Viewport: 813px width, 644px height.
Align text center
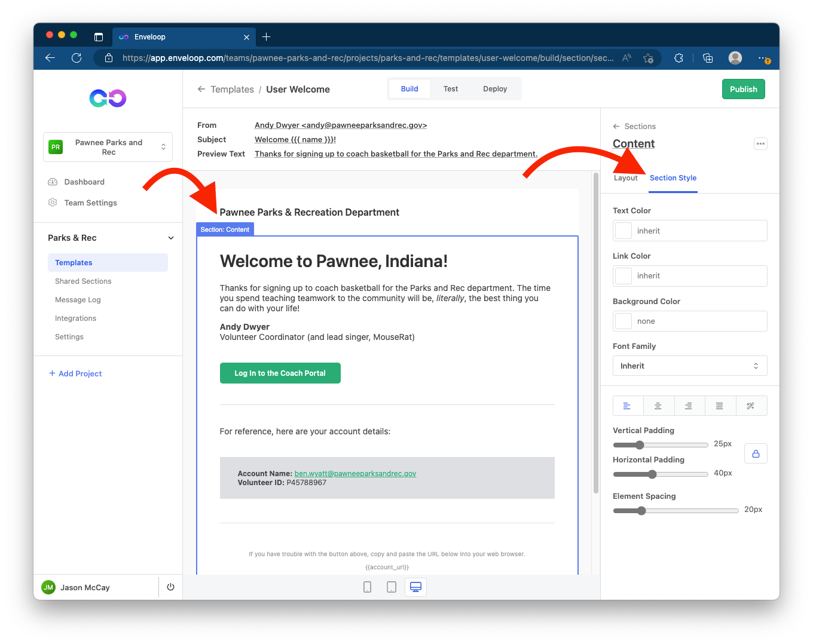(x=658, y=406)
